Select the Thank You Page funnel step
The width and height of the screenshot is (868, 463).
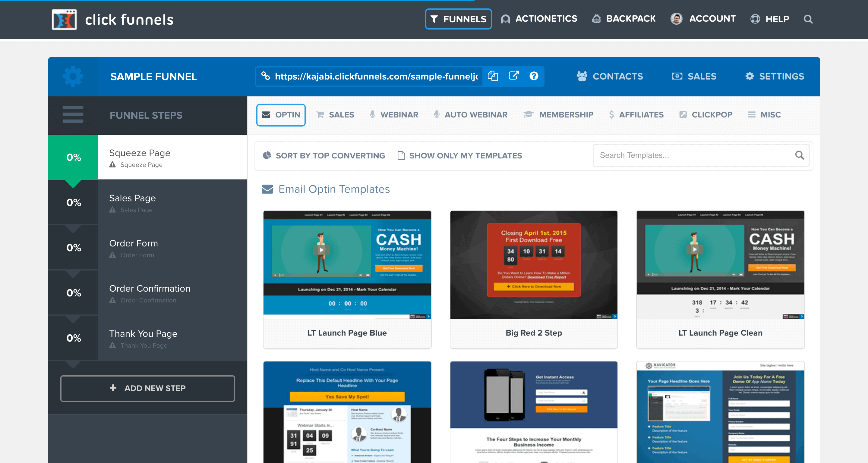pos(148,338)
